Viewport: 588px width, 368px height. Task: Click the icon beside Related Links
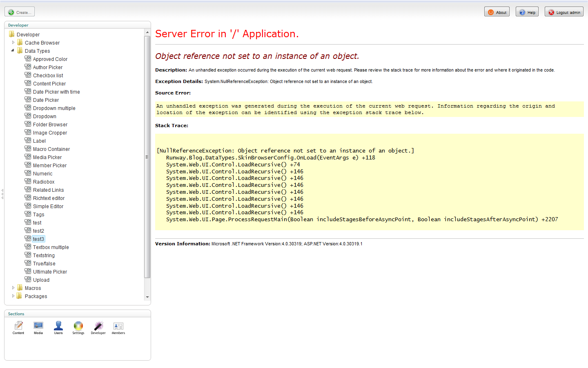[28, 190]
